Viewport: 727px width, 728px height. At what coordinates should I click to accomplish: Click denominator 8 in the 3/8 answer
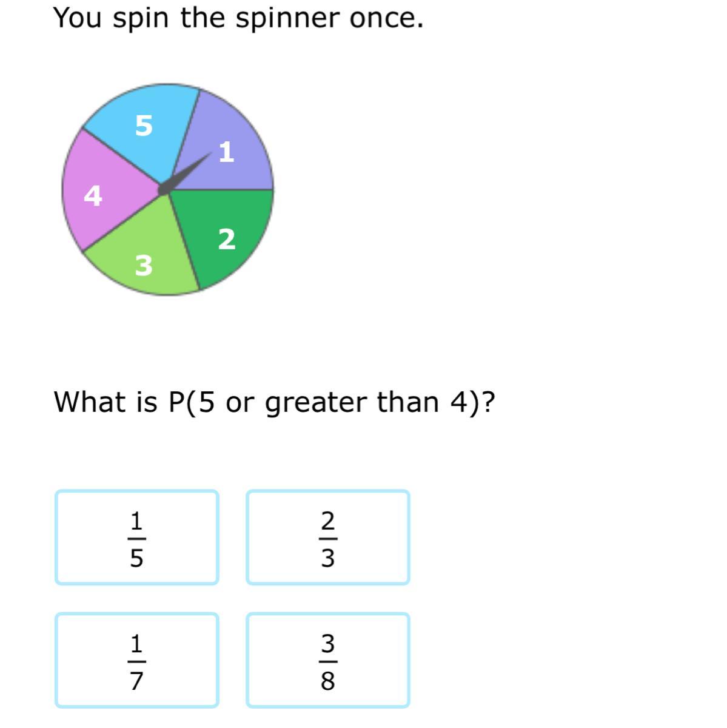pyautogui.click(x=327, y=681)
